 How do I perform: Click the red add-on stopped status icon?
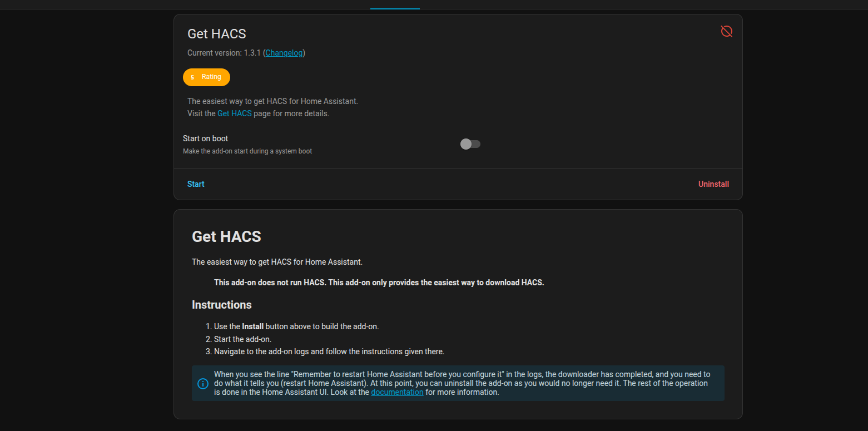point(726,31)
